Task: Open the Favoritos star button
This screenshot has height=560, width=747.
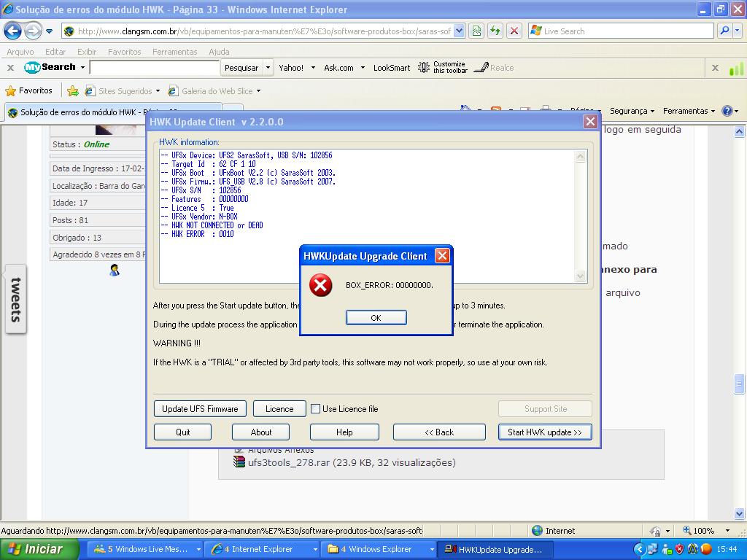Action: [28, 90]
